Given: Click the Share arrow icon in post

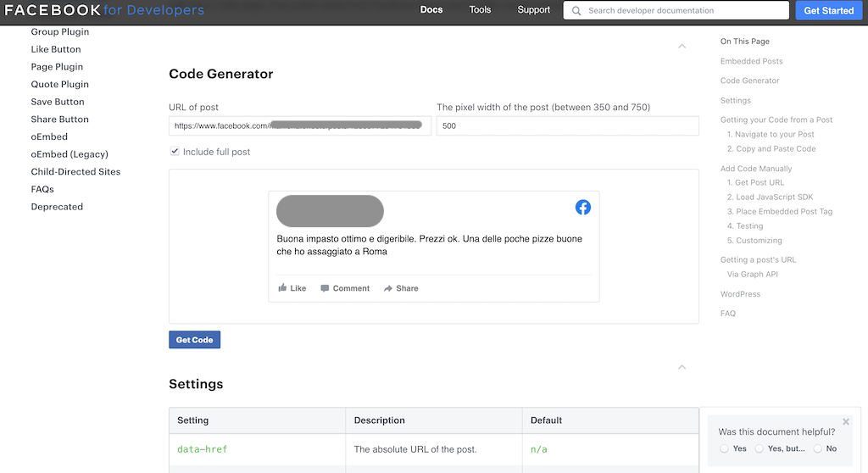Looking at the screenshot, I should point(388,288).
